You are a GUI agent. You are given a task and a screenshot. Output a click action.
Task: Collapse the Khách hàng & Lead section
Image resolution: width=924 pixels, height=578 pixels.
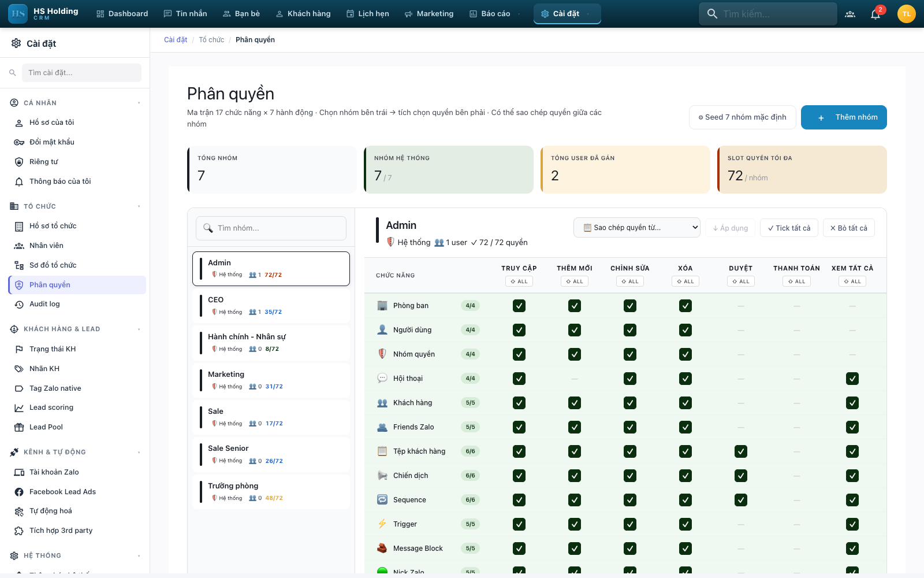[139, 329]
